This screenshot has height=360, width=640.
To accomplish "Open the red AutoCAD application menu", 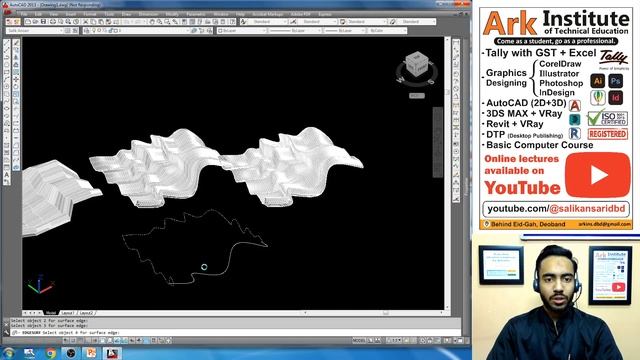I will 7,11.
